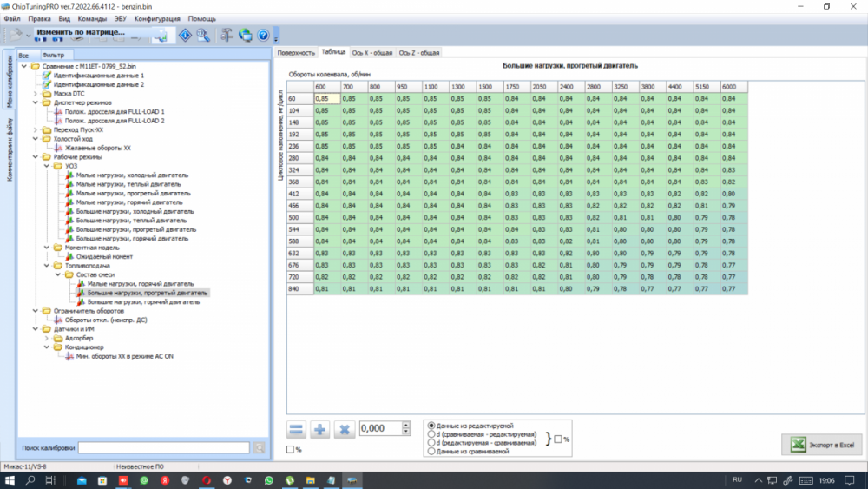Click the blue question mark help icon
Screen dimensions: 868x489
click(263, 36)
